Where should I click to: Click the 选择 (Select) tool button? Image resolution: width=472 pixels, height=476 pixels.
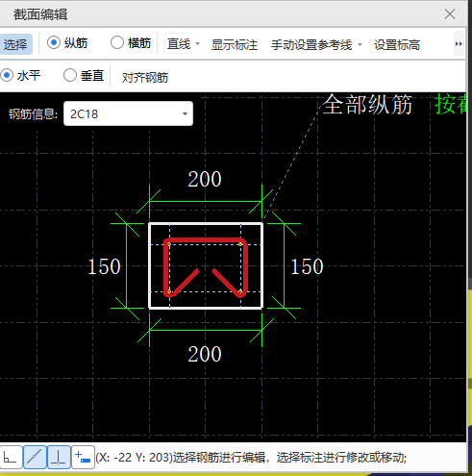[15, 44]
